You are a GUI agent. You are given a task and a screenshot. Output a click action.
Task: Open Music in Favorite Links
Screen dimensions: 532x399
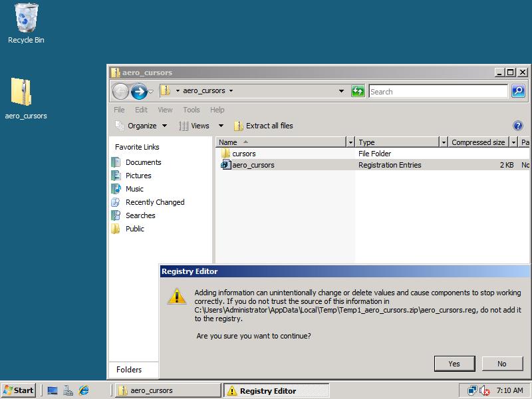pos(134,189)
